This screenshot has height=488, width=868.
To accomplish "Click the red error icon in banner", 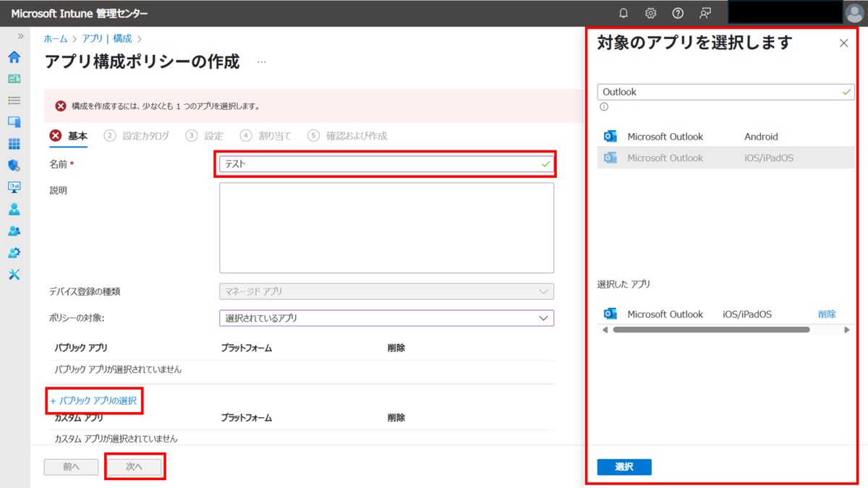I will pyautogui.click(x=61, y=106).
